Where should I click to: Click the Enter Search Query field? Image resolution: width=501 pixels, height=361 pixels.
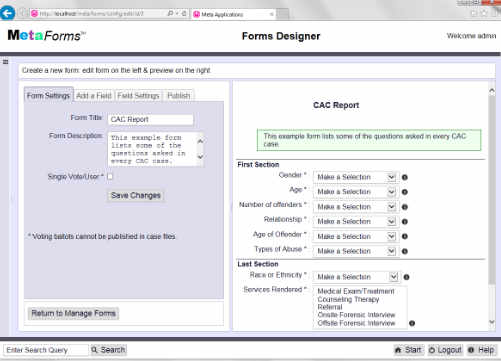tap(46, 350)
